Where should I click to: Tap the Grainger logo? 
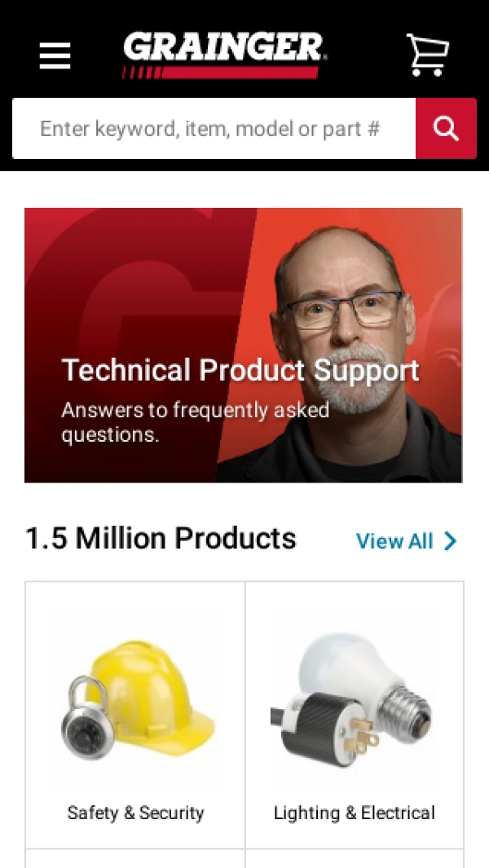pos(225,55)
